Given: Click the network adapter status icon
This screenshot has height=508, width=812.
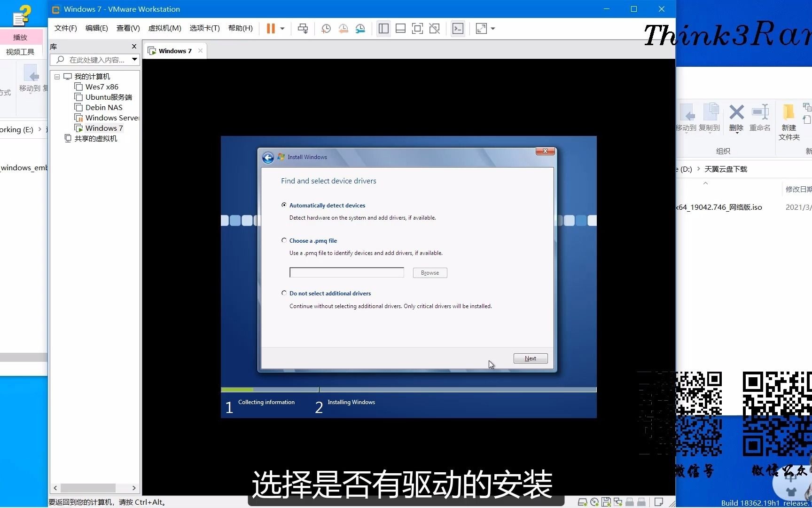Looking at the screenshot, I should (618, 502).
